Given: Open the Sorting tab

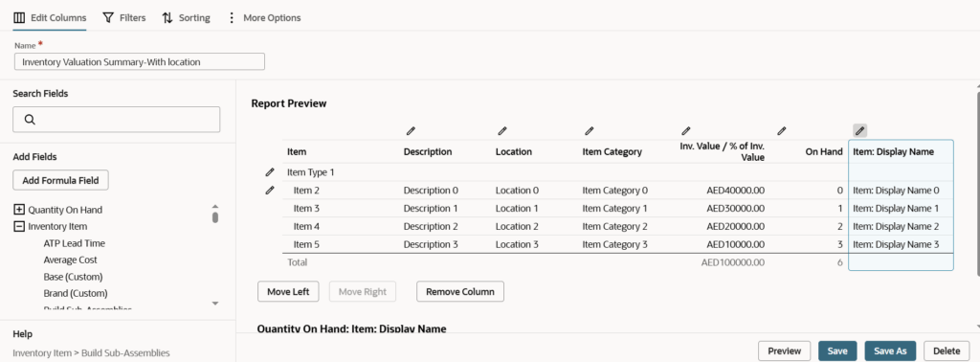Looking at the screenshot, I should [x=186, y=17].
